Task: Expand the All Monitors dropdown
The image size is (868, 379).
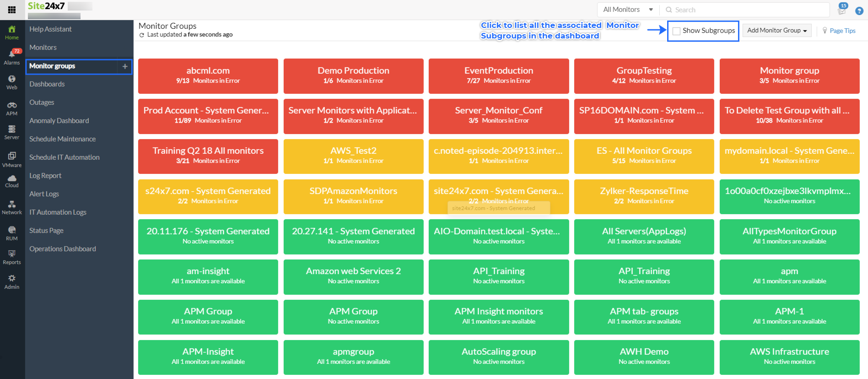Action: coord(628,10)
